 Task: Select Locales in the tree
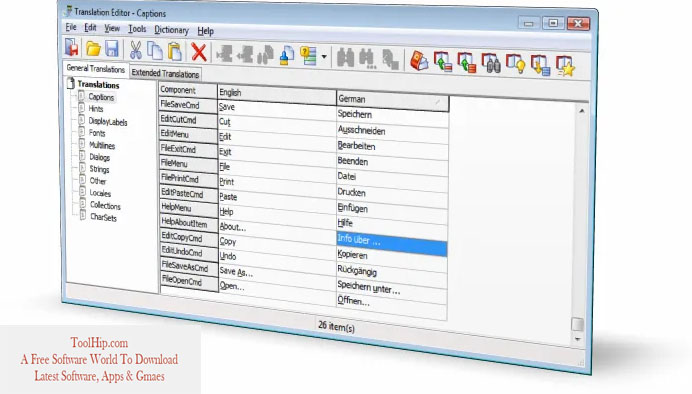click(100, 193)
